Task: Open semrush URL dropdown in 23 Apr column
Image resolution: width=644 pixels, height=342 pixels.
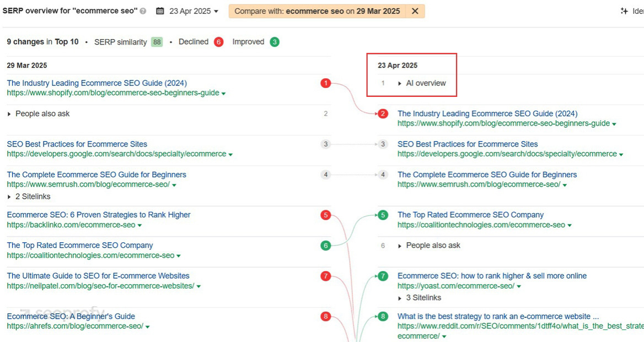Action: (x=565, y=185)
